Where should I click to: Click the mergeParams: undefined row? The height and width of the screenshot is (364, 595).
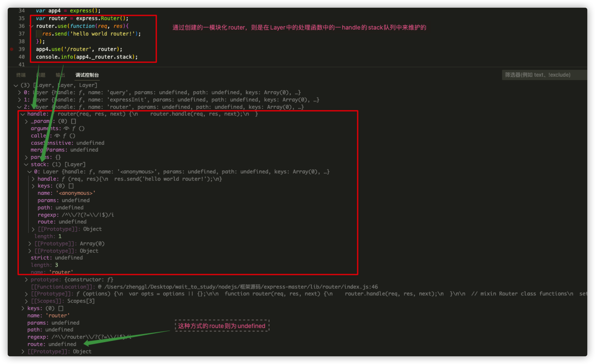64,150
